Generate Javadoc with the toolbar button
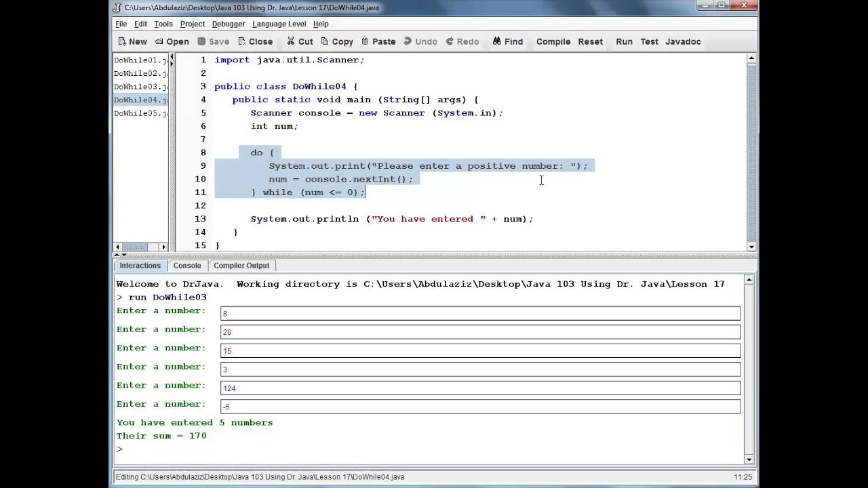 coord(683,41)
